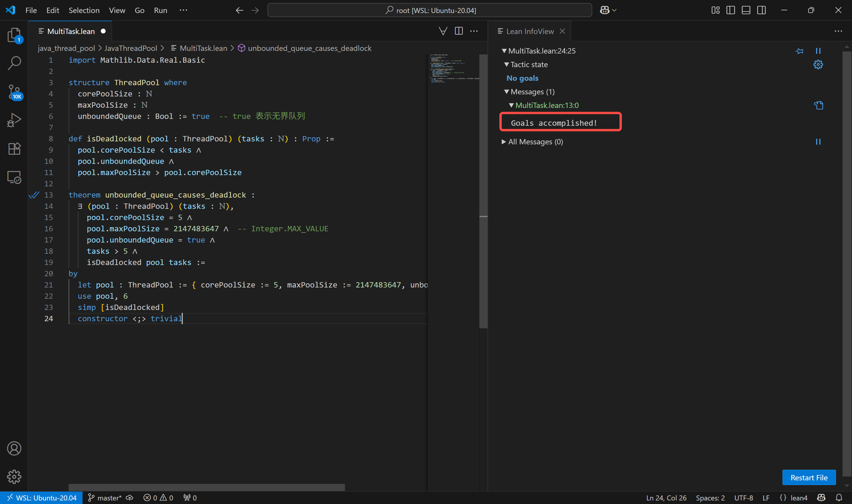Pin the MultiTask.lean:24:25 position

click(799, 51)
